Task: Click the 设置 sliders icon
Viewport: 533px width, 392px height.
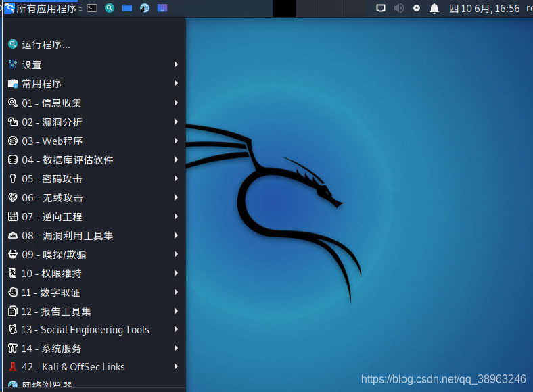Action: 13,64
